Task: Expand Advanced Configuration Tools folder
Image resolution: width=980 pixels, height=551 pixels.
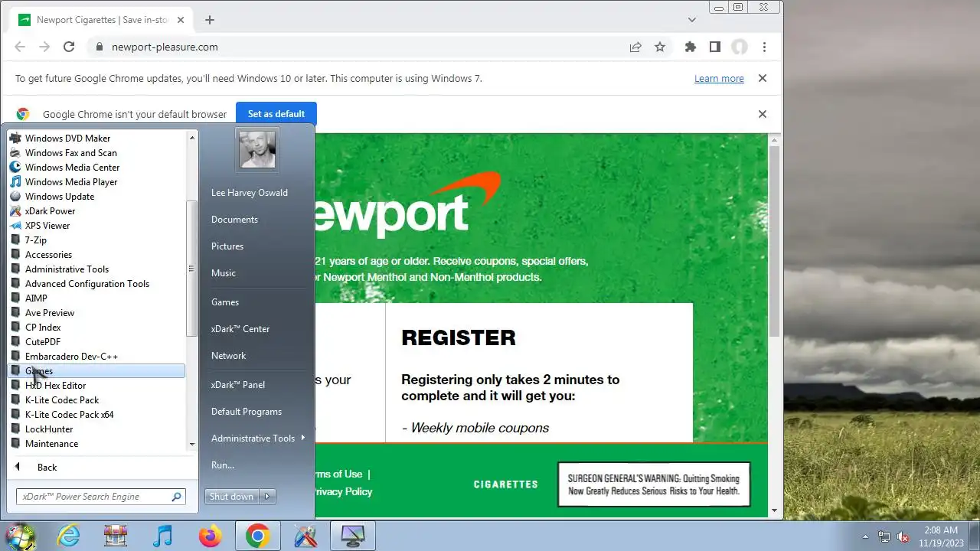Action: [96, 284]
